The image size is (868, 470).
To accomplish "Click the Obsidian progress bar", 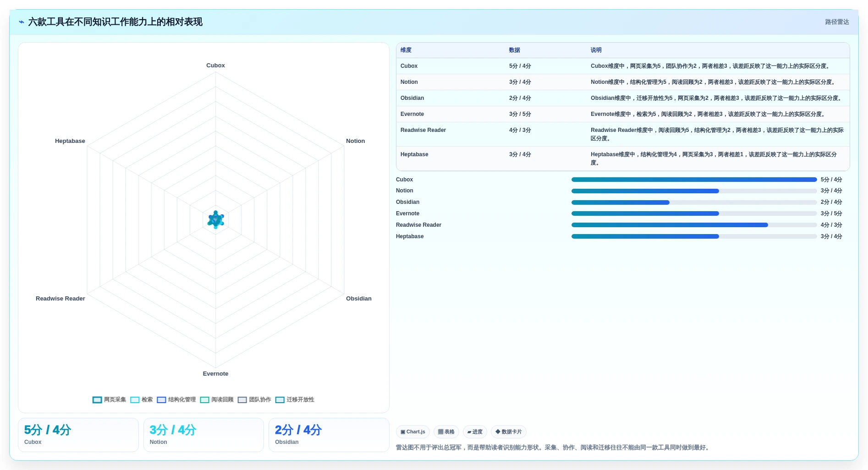I will (694, 202).
